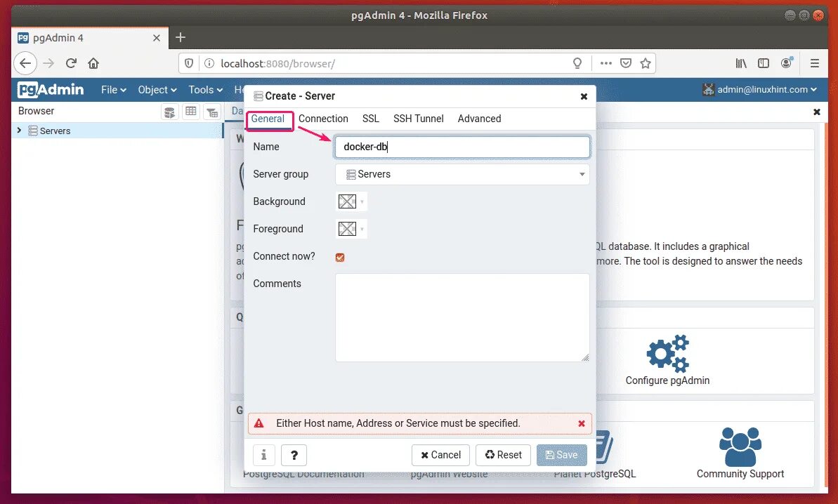Open the admin@linuxhint.com user menu

(x=759, y=89)
